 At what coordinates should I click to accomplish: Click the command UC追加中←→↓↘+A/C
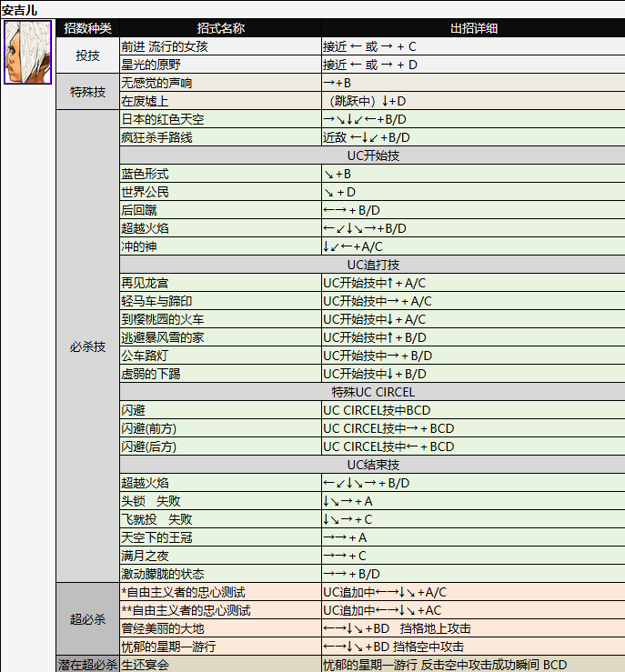[x=385, y=592]
